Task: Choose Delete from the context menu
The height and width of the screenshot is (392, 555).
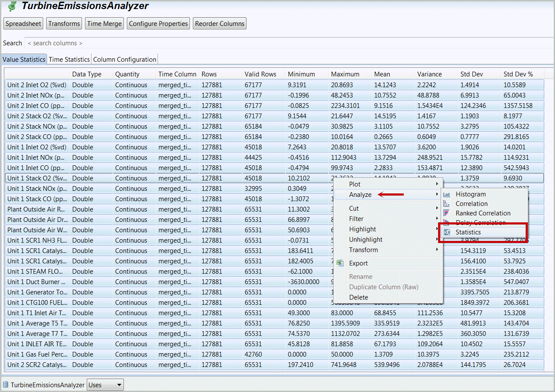Action: point(359,297)
